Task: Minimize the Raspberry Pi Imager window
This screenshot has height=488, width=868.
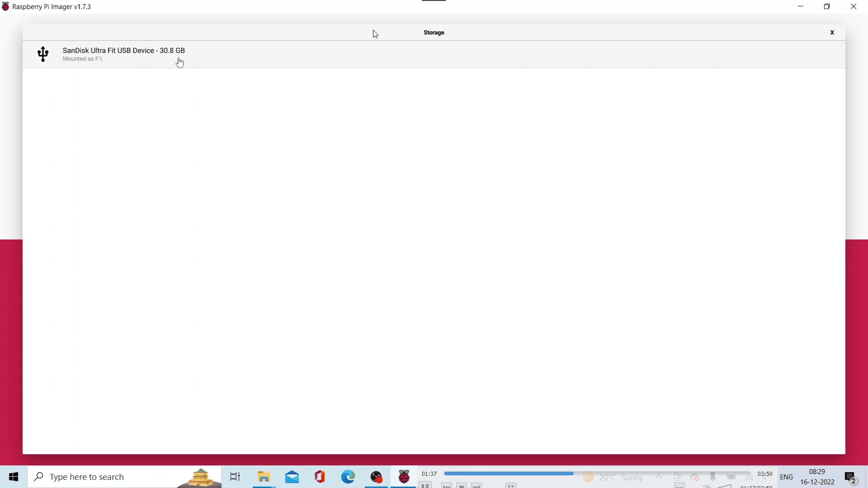Action: (801, 6)
